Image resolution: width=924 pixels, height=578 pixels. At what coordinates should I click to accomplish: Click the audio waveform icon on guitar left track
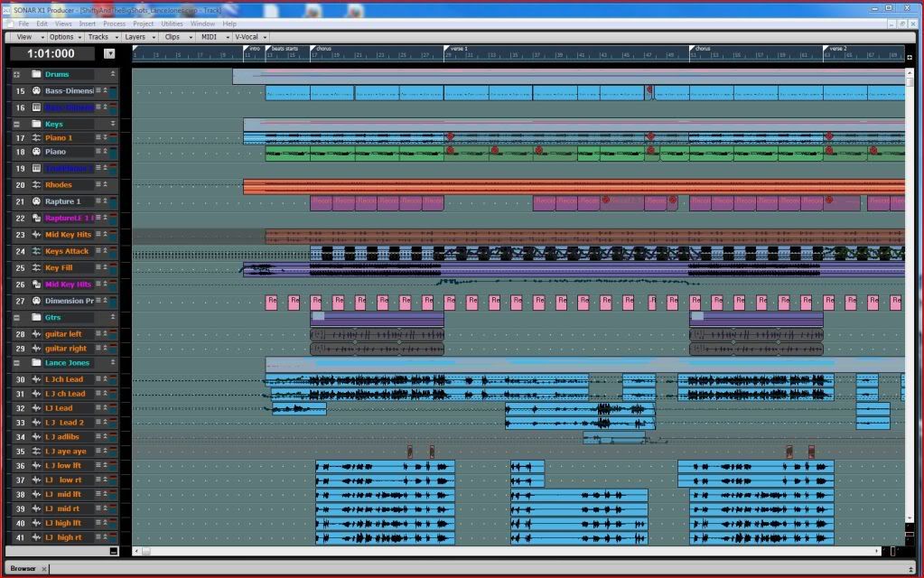click(x=36, y=334)
